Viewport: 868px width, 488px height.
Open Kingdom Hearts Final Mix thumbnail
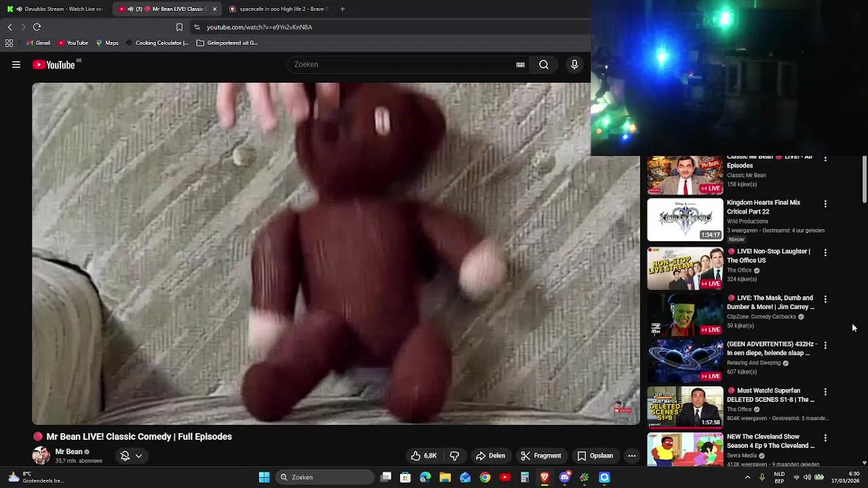pyautogui.click(x=685, y=220)
